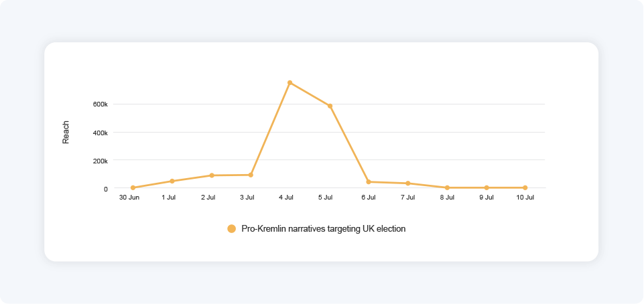This screenshot has height=304, width=644.
Task: Click the 9 Jul data point
Action: (487, 187)
